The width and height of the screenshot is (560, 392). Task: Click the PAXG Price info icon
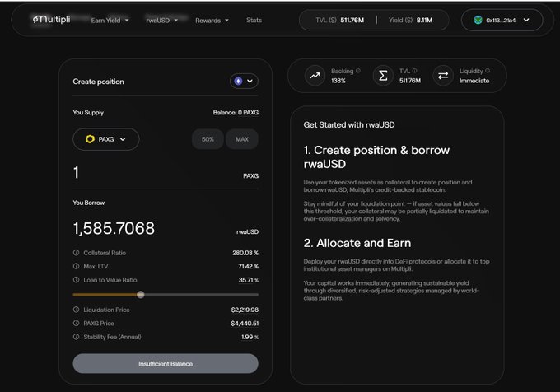click(76, 323)
